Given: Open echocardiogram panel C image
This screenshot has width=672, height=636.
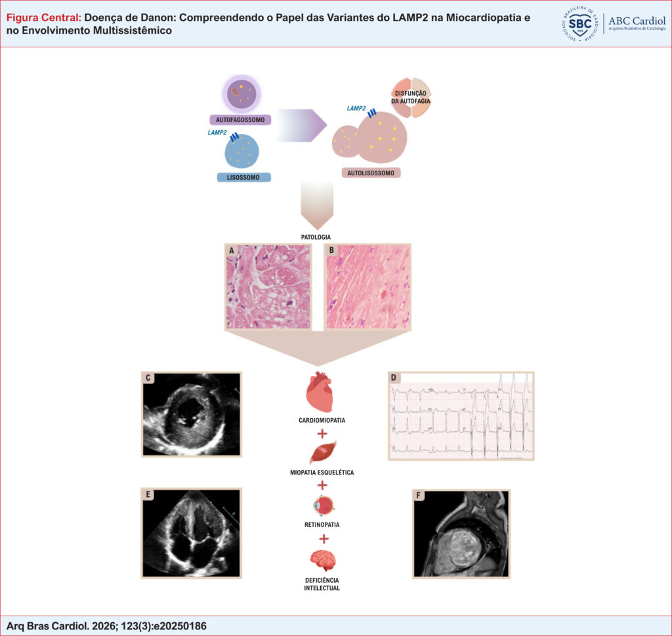Looking at the screenshot, I should pyautogui.click(x=192, y=414).
